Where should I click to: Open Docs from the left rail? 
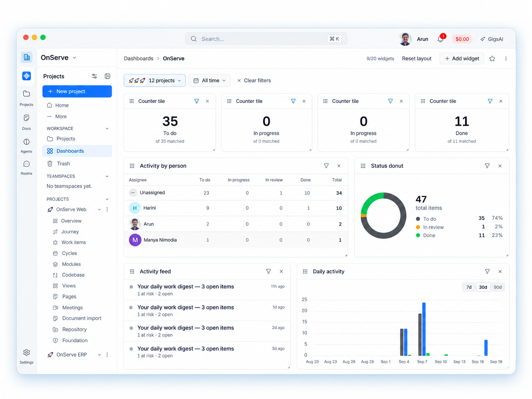(26, 122)
